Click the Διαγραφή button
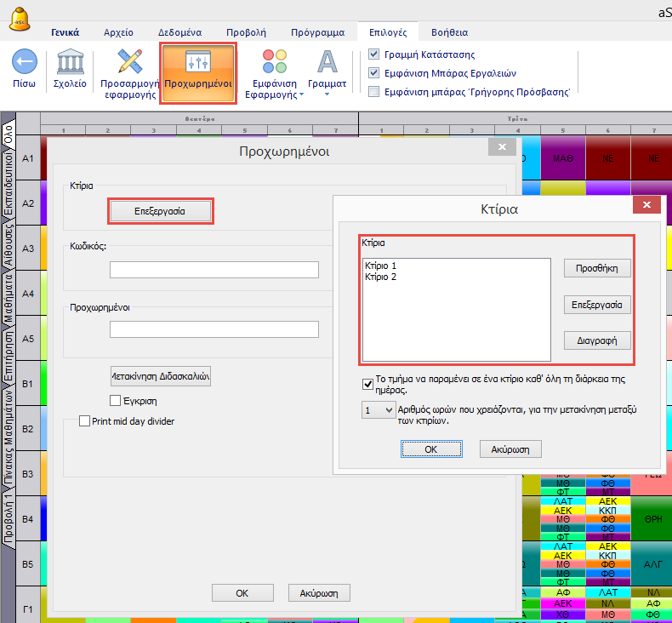Screen dimensions: 672x623 (x=597, y=340)
